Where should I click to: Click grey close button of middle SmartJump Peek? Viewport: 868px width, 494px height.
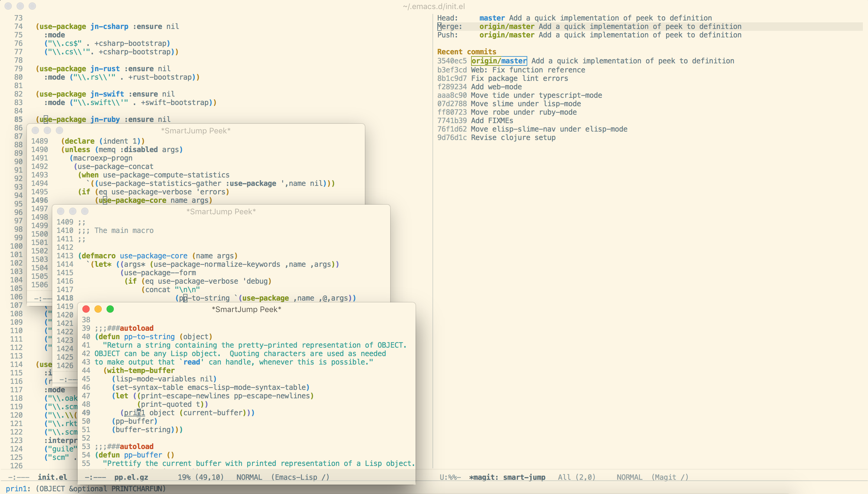tap(61, 211)
